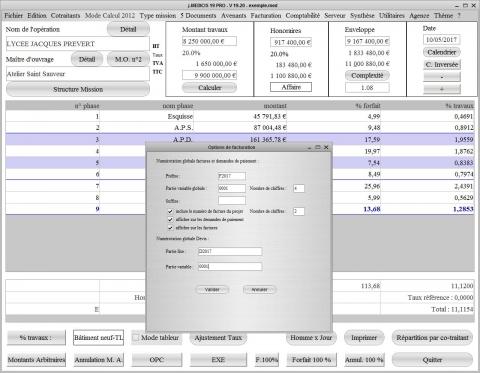
Task: Click the Imprimer button
Action: 364,338
